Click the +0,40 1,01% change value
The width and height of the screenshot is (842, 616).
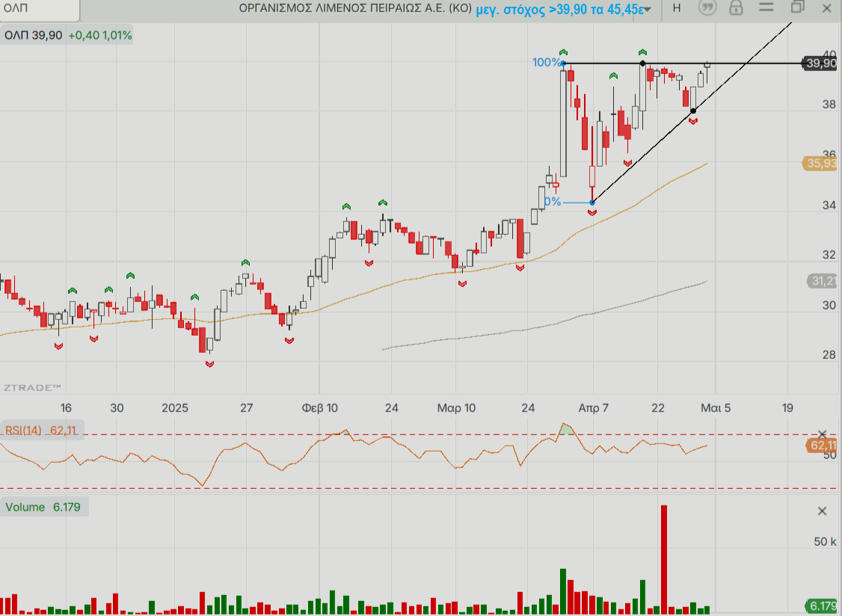100,35
